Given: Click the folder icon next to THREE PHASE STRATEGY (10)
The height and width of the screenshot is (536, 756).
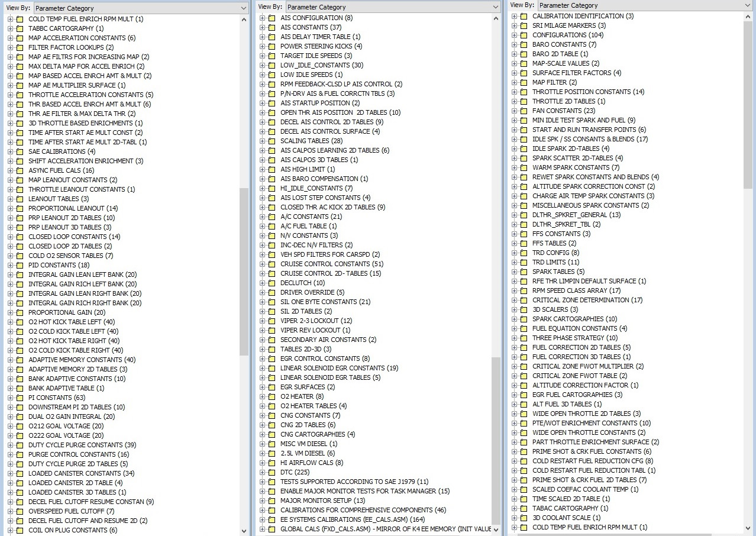Looking at the screenshot, I should 524,338.
